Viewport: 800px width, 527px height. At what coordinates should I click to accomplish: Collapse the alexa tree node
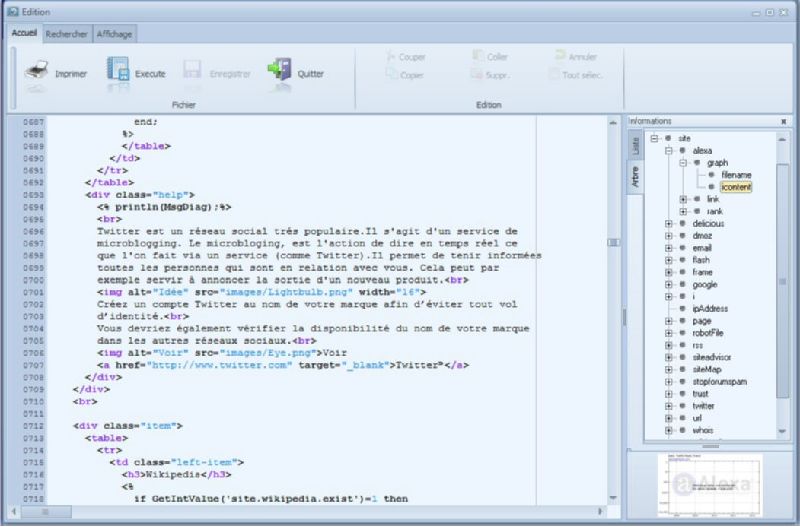click(x=669, y=150)
